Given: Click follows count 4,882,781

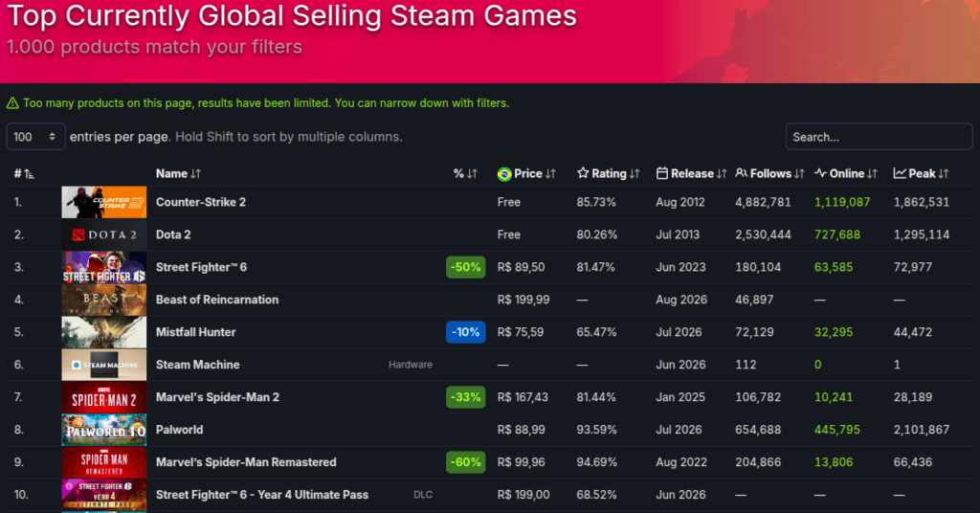Looking at the screenshot, I should (x=763, y=202).
